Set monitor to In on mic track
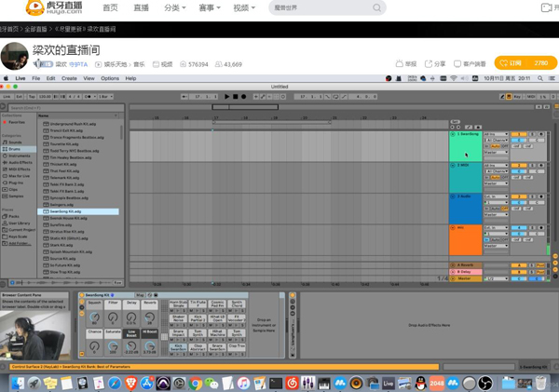The height and width of the screenshot is (392, 559). click(486, 240)
